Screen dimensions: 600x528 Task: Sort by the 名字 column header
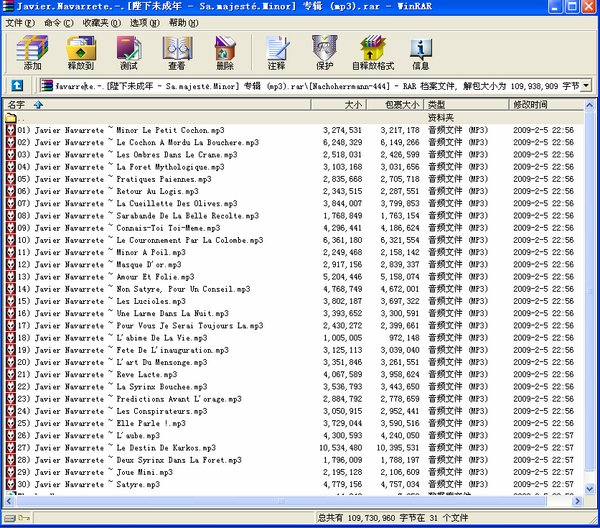click(157, 104)
